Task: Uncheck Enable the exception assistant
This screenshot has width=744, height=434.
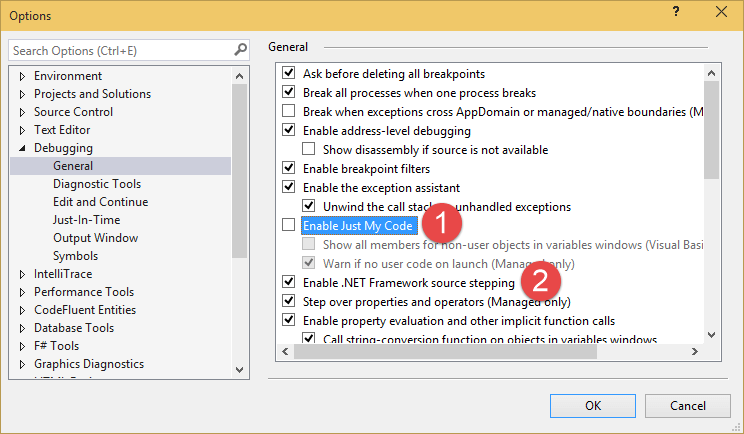Action: tap(290, 188)
